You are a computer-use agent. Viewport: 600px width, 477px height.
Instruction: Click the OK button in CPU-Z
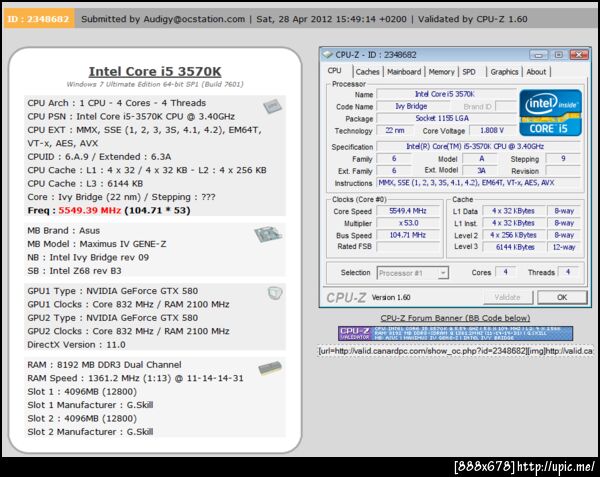click(x=562, y=297)
